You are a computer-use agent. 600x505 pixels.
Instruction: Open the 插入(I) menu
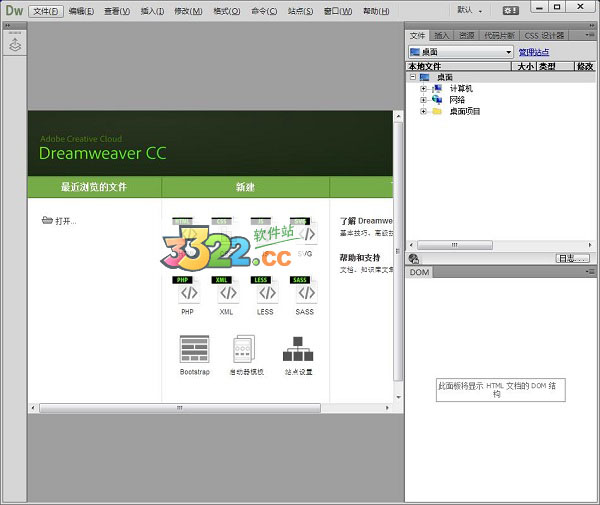[152, 11]
